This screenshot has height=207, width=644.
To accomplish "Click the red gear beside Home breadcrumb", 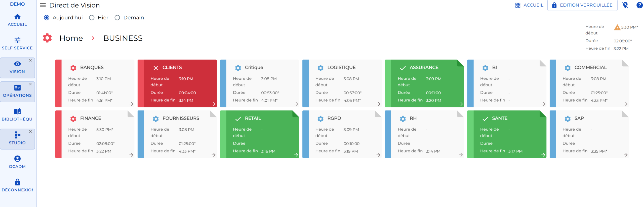I will pos(47,38).
